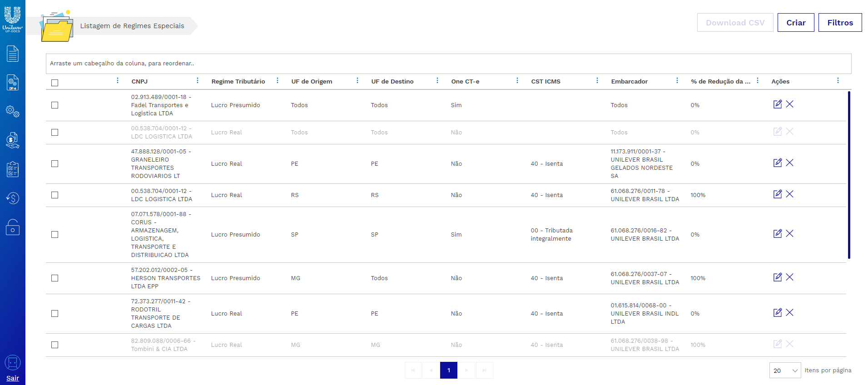Check the Fadel Transportes row checkbox
The height and width of the screenshot is (385, 868).
coord(55,105)
